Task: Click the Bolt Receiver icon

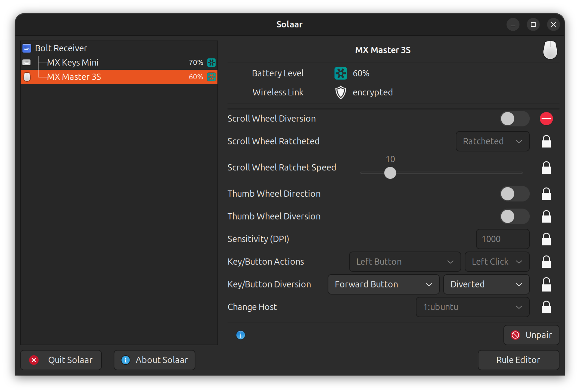Action: tap(27, 48)
